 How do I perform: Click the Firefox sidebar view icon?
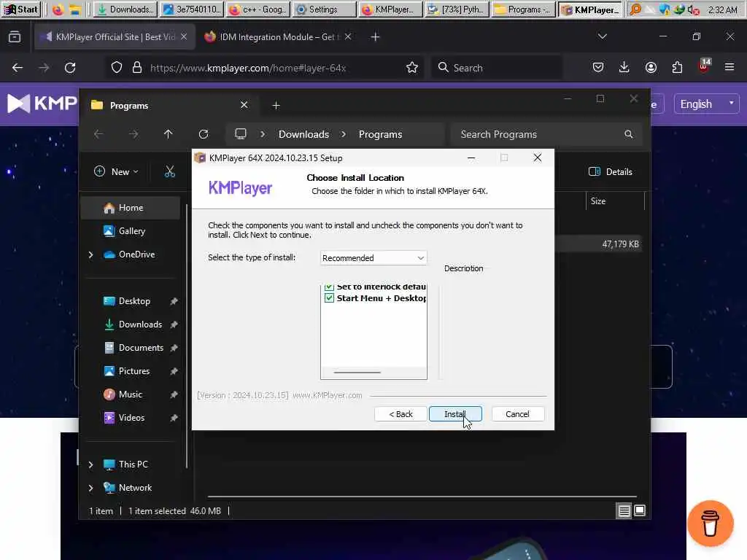pos(15,36)
